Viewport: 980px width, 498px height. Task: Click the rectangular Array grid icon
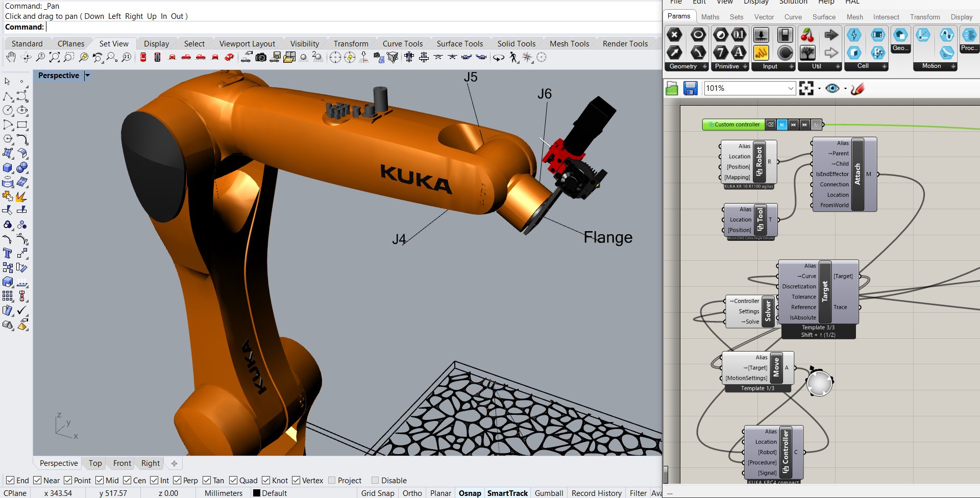[8, 296]
